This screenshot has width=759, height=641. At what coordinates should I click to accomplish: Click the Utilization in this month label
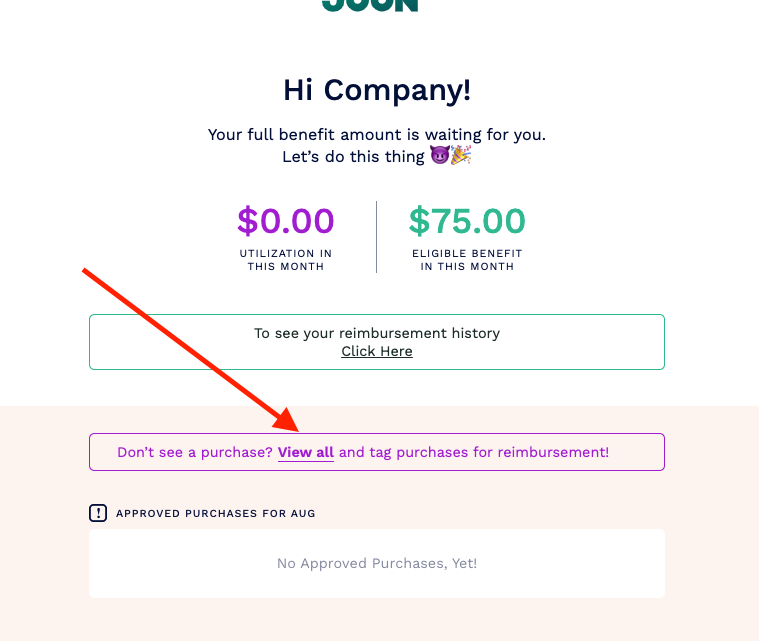click(286, 260)
